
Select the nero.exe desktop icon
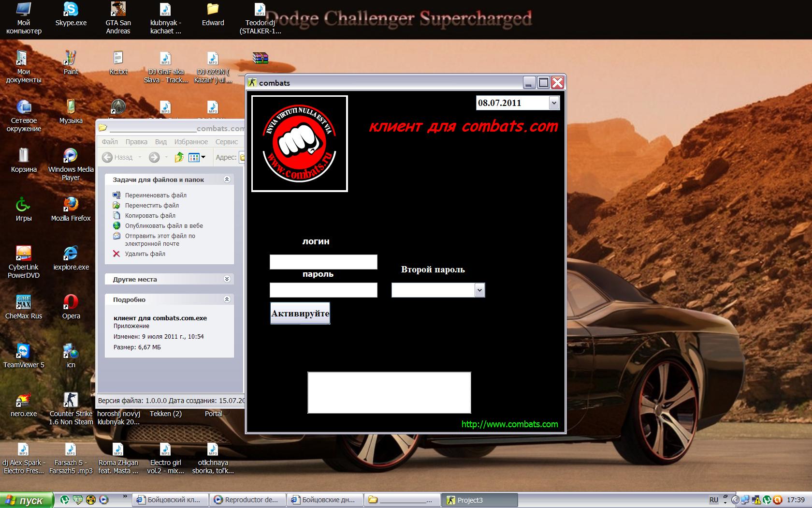point(24,404)
